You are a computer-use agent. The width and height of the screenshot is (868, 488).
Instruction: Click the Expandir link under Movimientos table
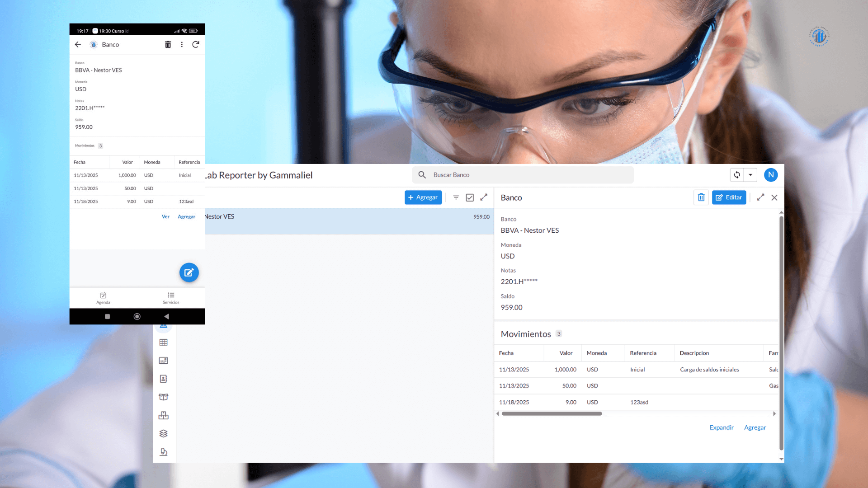[x=722, y=427]
